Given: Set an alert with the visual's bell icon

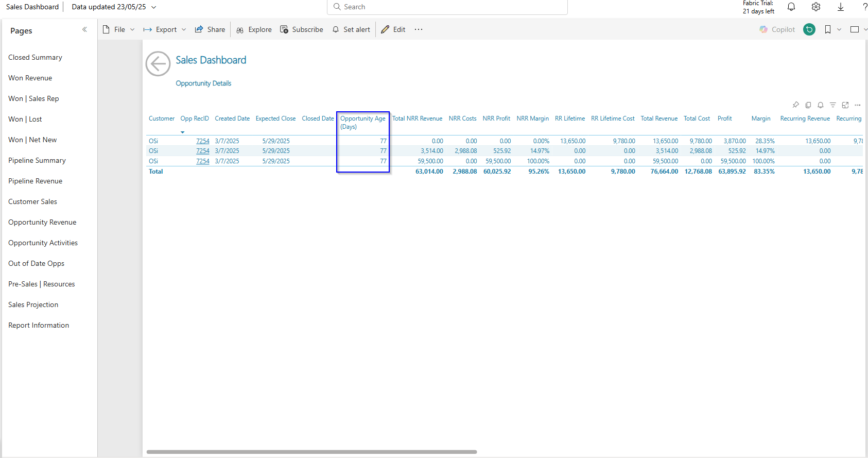Looking at the screenshot, I should [x=821, y=105].
